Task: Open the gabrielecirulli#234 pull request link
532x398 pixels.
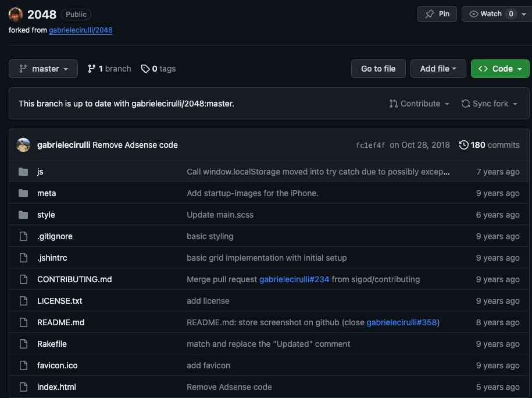Action: (294, 279)
